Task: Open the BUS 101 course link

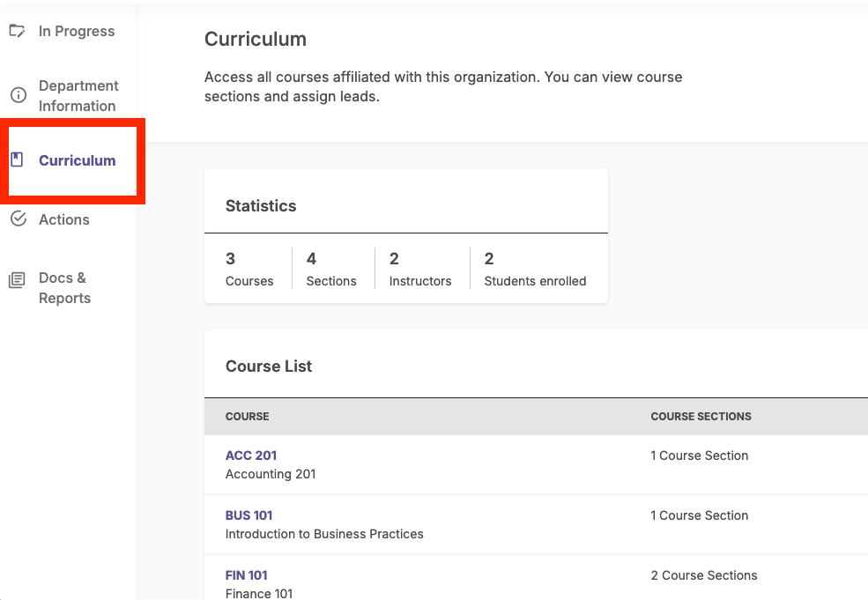Action: point(249,515)
